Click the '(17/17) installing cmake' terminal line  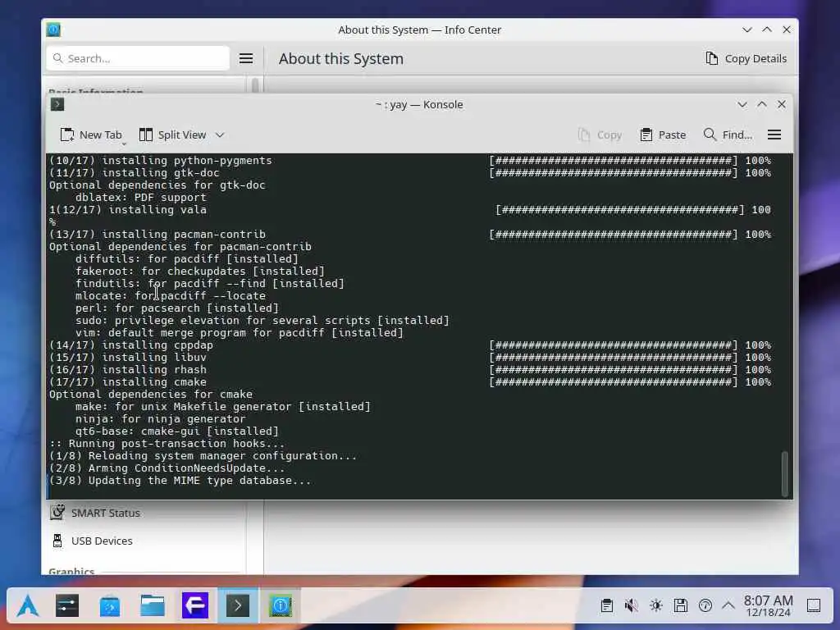(x=127, y=382)
